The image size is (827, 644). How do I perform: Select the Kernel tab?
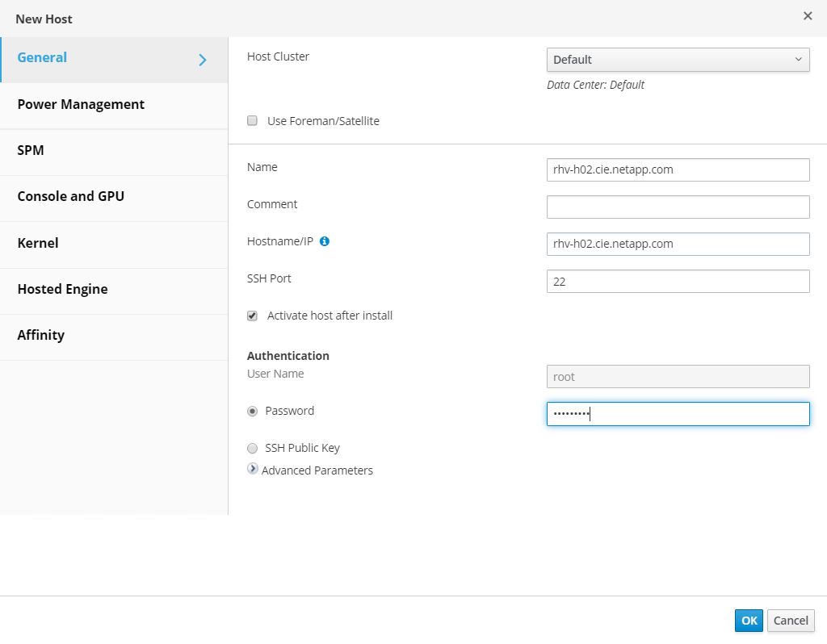38,243
